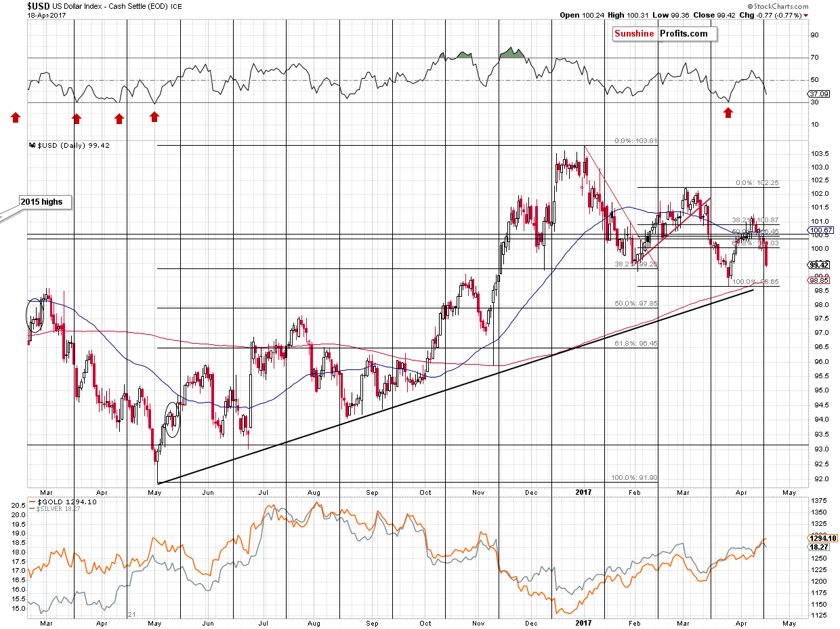Click the RSI axis label '90'
Image resolution: width=840 pixels, height=629 pixels.
pos(815,35)
